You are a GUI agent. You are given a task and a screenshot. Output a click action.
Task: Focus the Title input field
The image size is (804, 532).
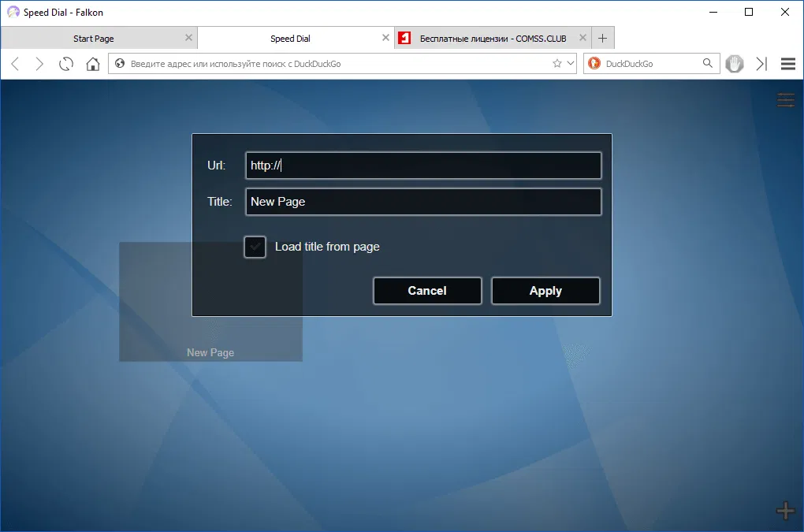423,202
